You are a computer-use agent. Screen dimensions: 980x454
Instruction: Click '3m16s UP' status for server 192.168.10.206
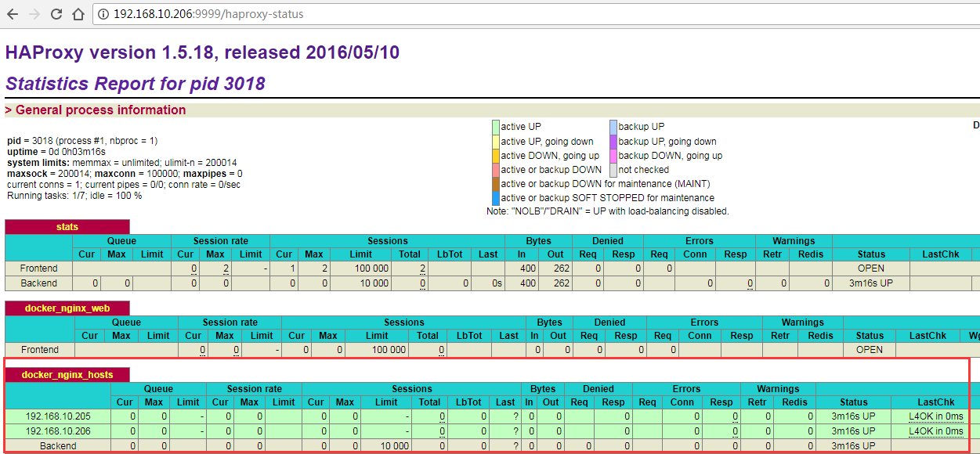click(x=854, y=431)
